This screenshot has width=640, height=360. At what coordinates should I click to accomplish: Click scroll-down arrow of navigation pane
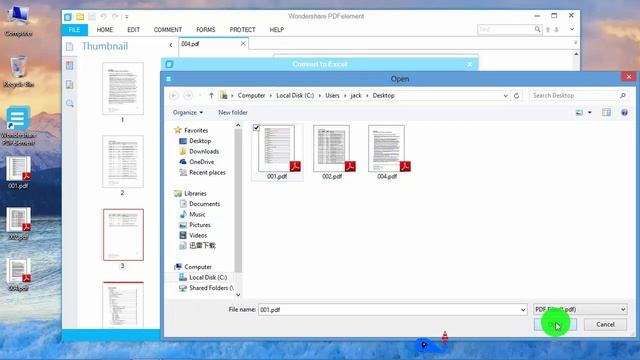pyautogui.click(x=238, y=295)
